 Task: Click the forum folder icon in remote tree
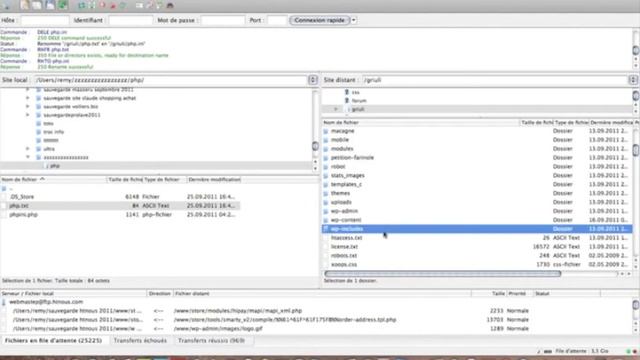(347, 100)
